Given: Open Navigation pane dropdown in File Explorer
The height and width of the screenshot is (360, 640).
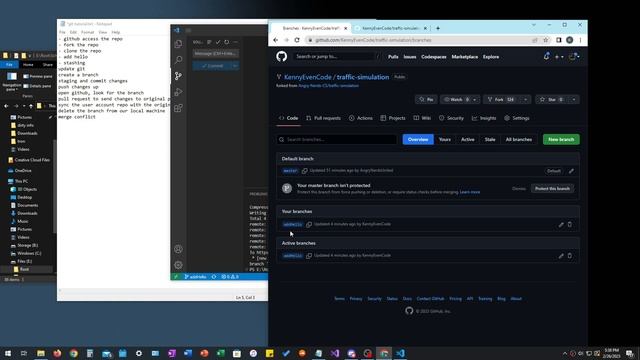Looking at the screenshot, I should [12, 81].
